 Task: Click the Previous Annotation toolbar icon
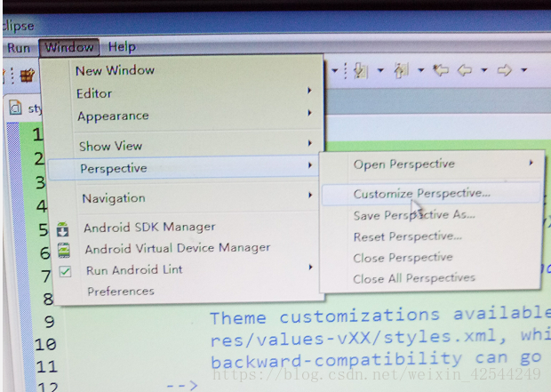[401, 70]
